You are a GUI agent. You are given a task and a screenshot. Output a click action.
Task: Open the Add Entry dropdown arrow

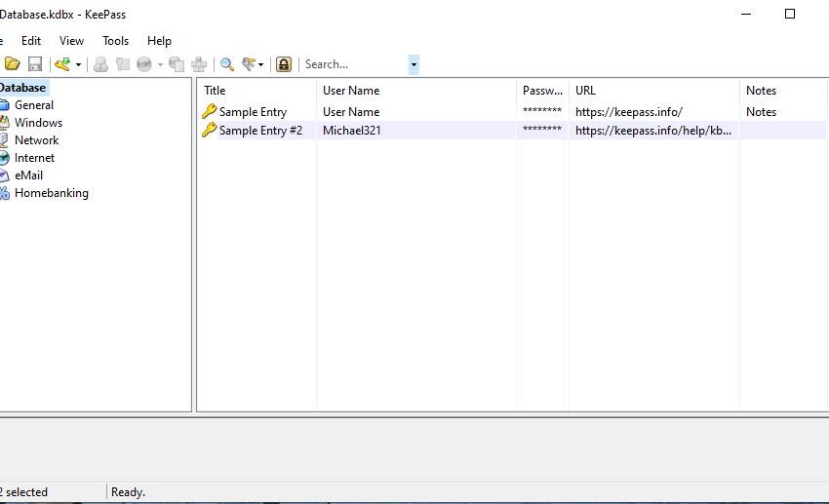(78, 64)
